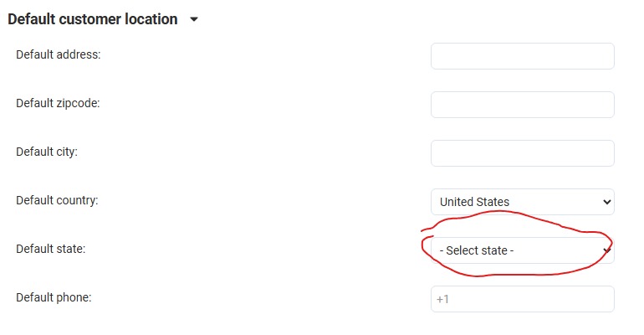This screenshot has width=644, height=335.
Task: Open the Default country dropdown
Action: point(523,201)
